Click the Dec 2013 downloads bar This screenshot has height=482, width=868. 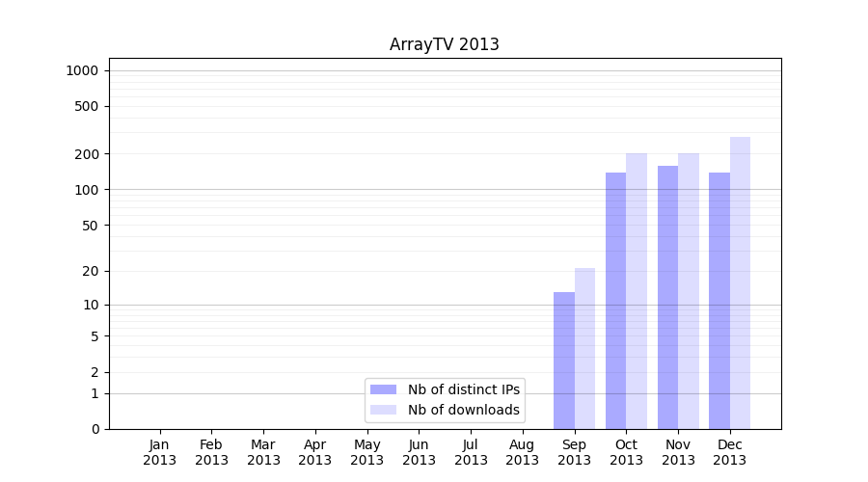pos(740,283)
